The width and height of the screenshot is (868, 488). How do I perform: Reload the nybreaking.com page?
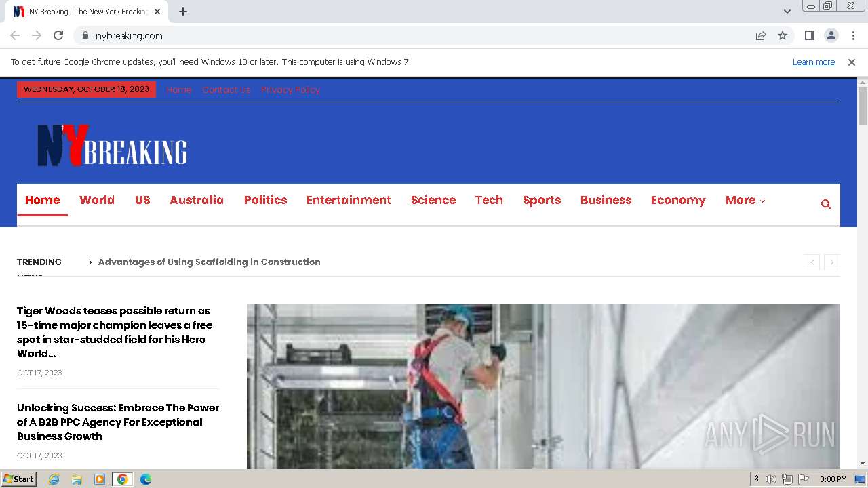[x=58, y=35]
